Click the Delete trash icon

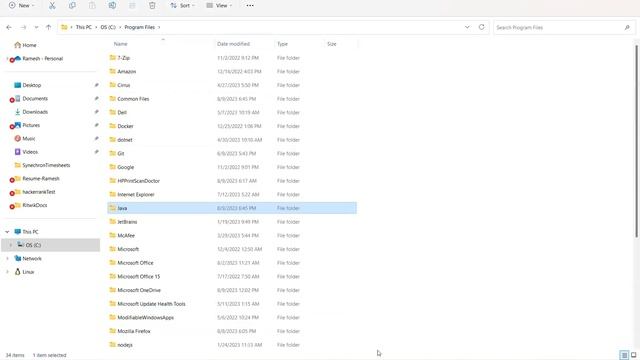click(152, 5)
